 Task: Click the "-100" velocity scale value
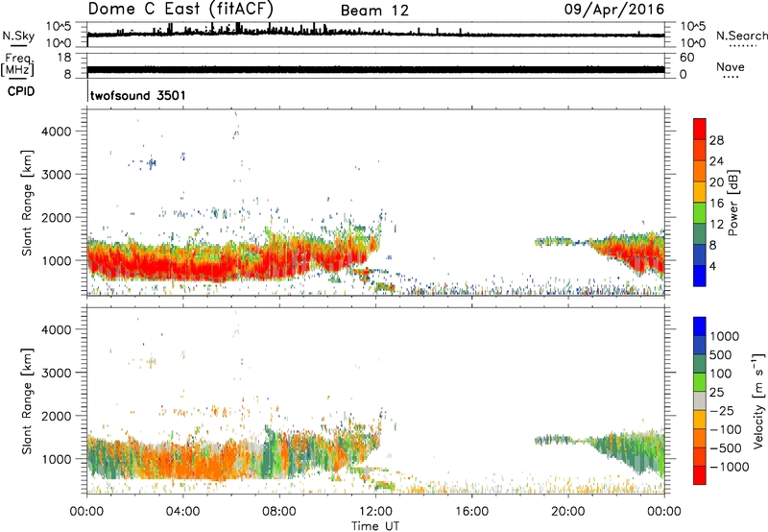click(x=726, y=429)
